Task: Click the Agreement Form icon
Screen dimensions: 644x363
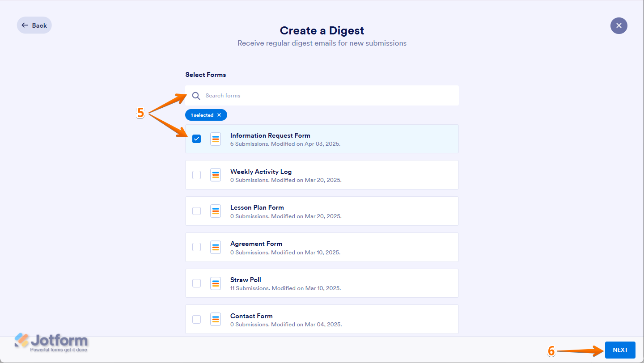Action: [216, 247]
